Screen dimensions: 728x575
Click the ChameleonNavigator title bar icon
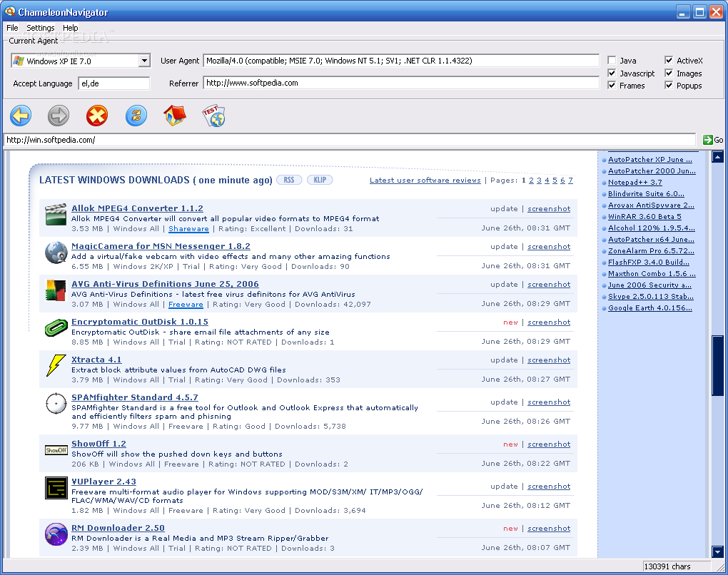coord(10,11)
